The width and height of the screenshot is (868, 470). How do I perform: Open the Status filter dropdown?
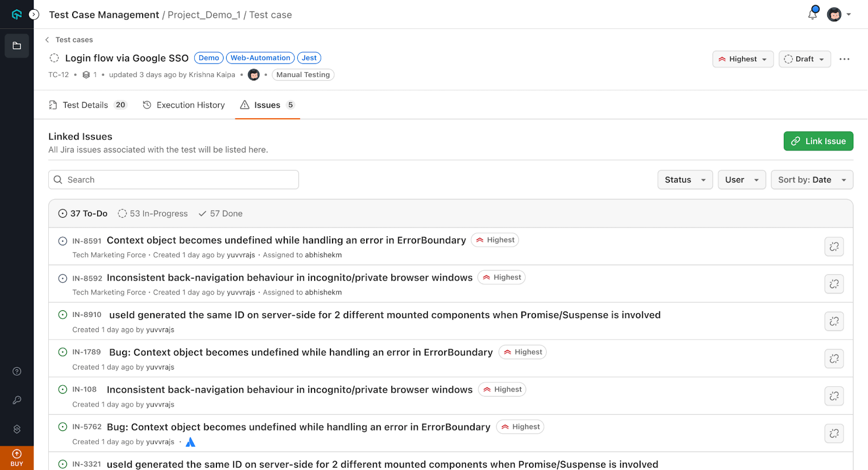[x=685, y=180]
